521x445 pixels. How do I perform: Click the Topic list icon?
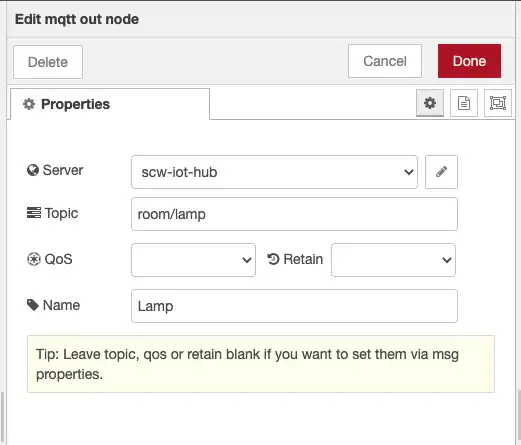point(34,213)
